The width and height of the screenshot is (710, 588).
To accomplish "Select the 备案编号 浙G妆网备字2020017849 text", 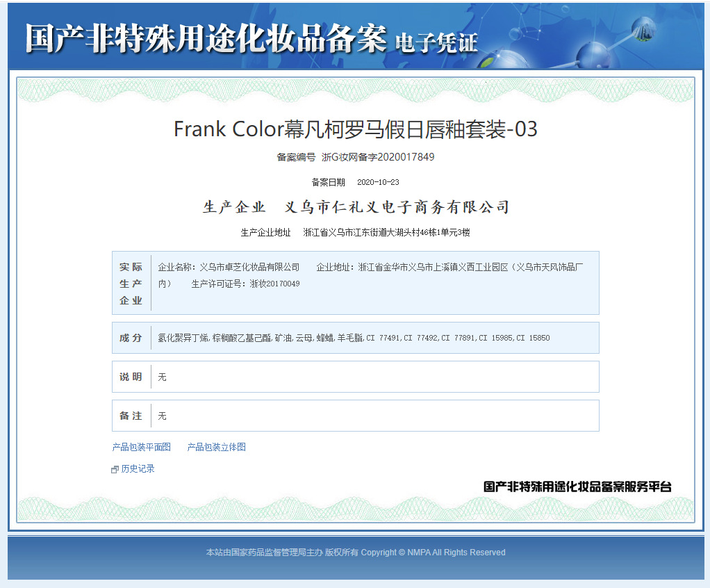I will tap(356, 158).
